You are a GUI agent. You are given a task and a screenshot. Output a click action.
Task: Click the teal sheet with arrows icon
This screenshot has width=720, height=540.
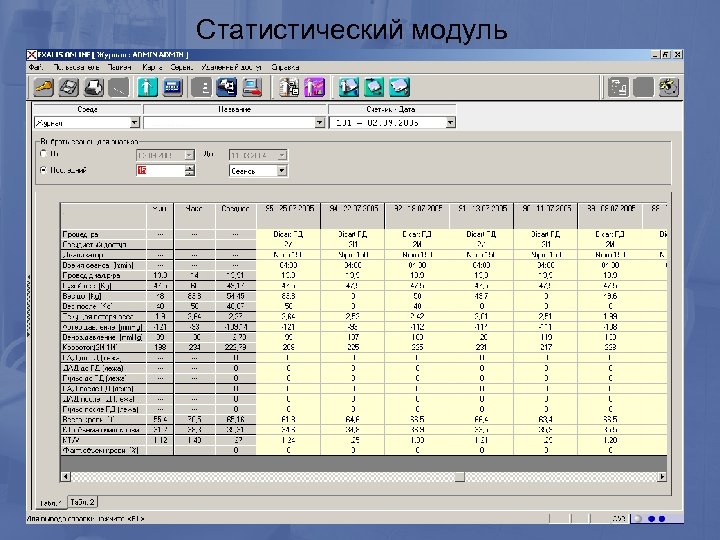(x=374, y=87)
